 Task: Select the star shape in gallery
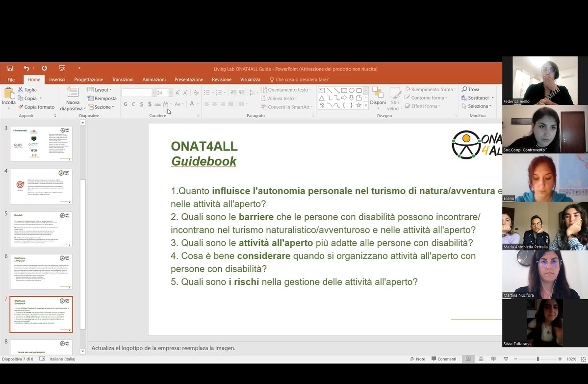(x=359, y=105)
